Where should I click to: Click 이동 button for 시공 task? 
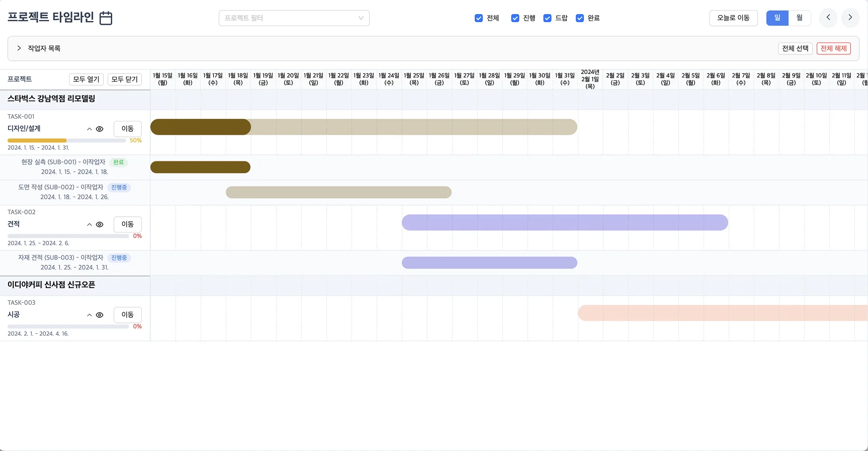point(127,315)
